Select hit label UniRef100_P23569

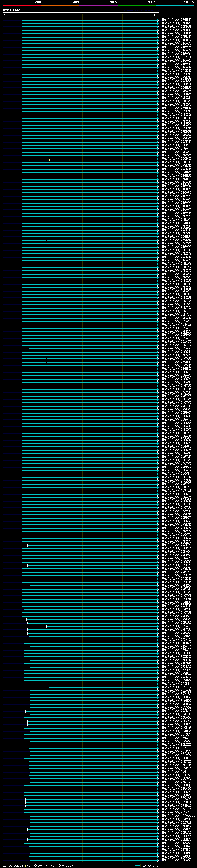(x=177, y=708)
